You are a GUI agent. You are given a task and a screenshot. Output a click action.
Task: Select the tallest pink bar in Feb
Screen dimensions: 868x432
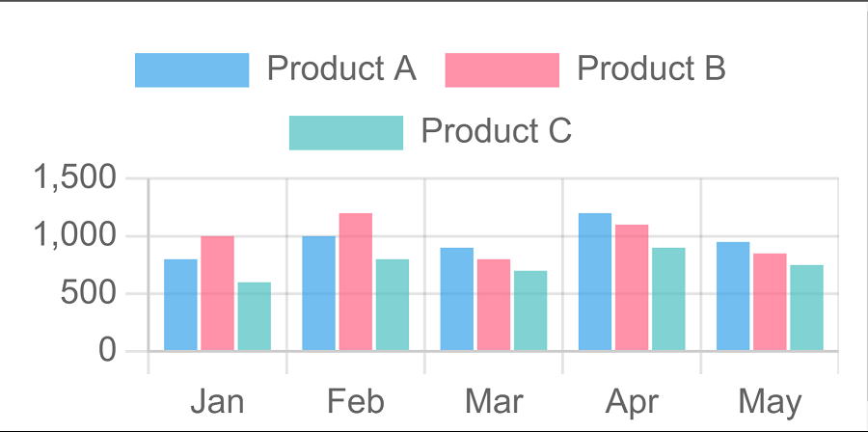point(355,282)
